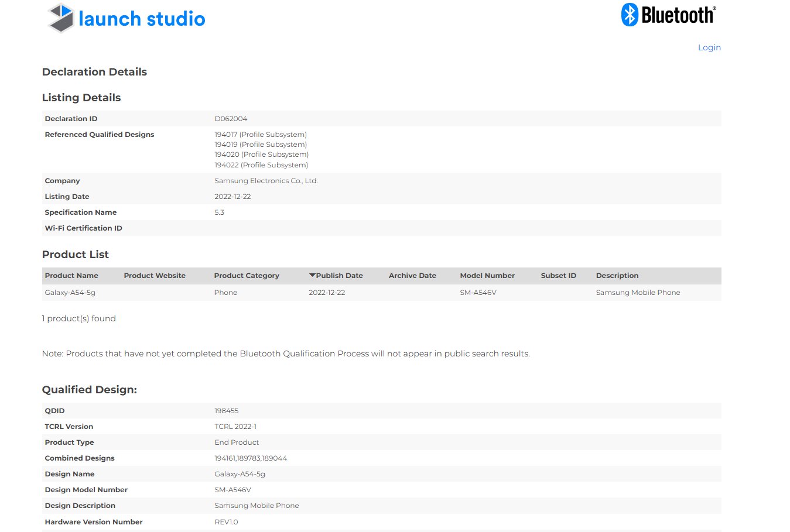Open referenced design 194020 Profile Subsystem
This screenshot has height=532, width=790.
pos(261,155)
